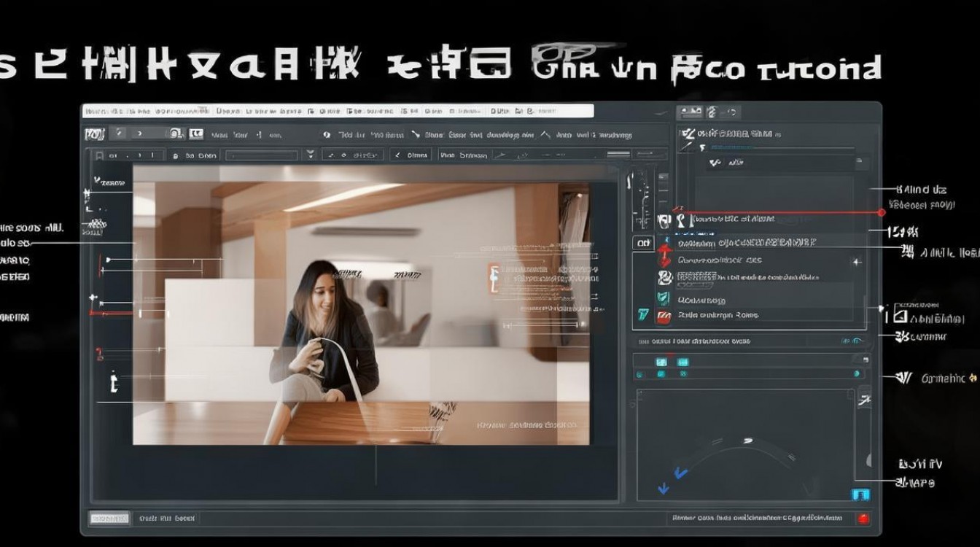This screenshot has height=547, width=980.
Task: Open the first menu item in the top menu bar
Action: tap(95, 111)
